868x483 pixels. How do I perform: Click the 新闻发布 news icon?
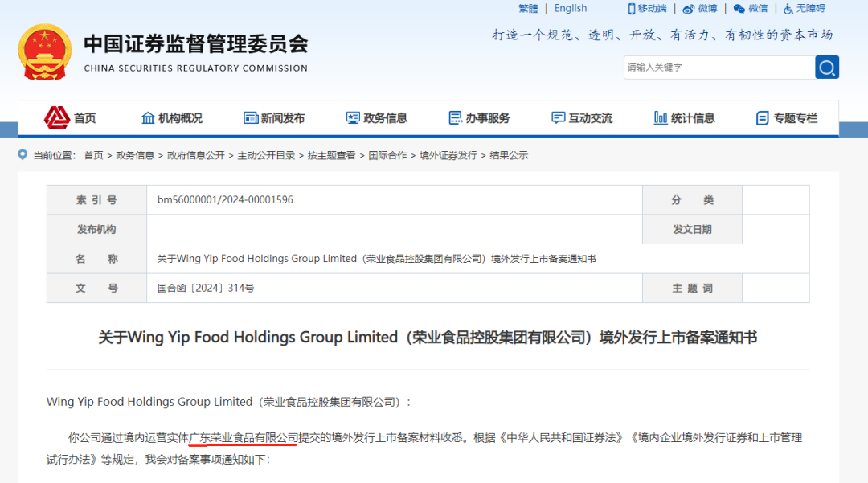(251, 118)
